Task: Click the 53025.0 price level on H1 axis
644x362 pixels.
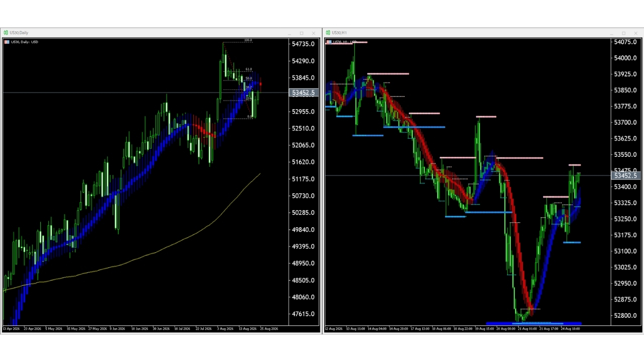Action: pos(625,267)
